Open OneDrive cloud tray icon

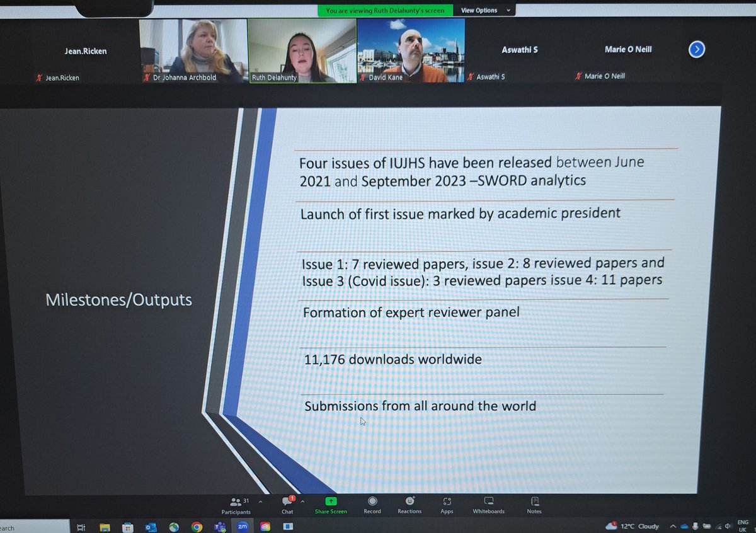685,526
